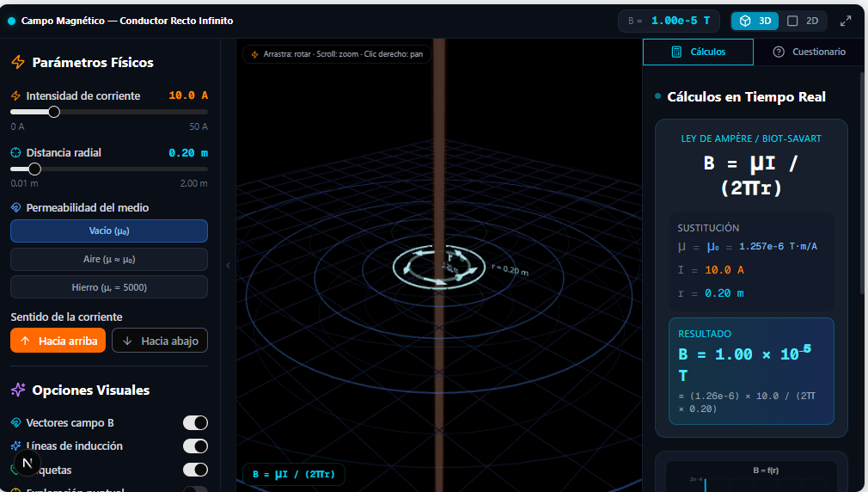Click the Intensidad de corriente slider handle
Screen dimensions: 868x492
pyautogui.click(x=53, y=112)
